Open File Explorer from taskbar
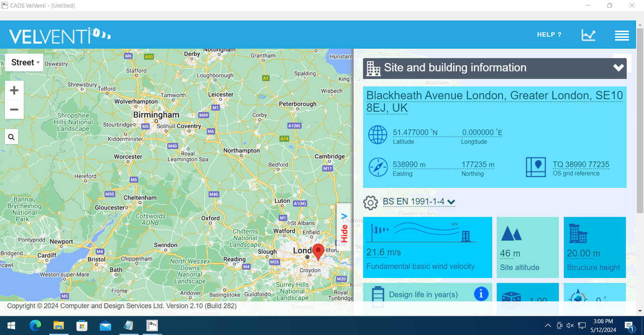 (58, 325)
